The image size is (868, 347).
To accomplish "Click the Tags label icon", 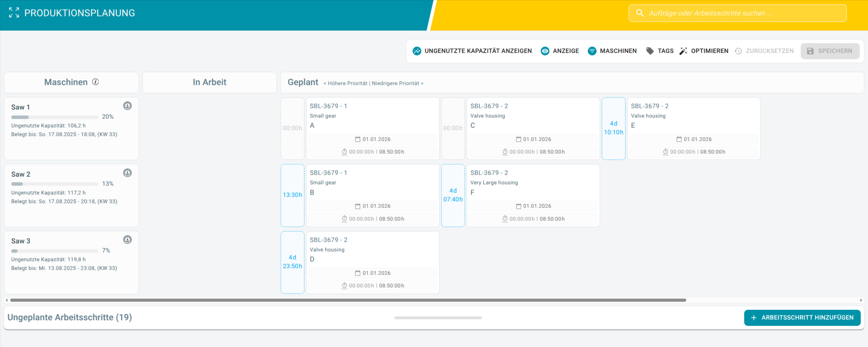I will 650,51.
